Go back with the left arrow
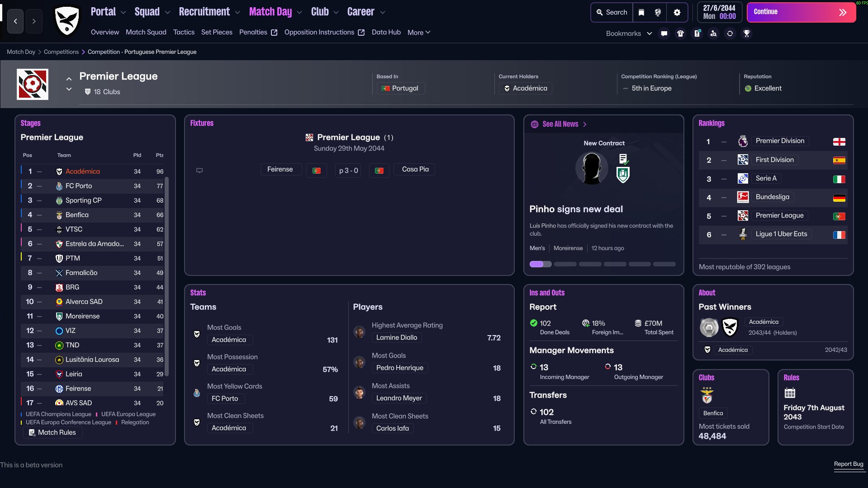This screenshot has height=488, width=868. 15,21
